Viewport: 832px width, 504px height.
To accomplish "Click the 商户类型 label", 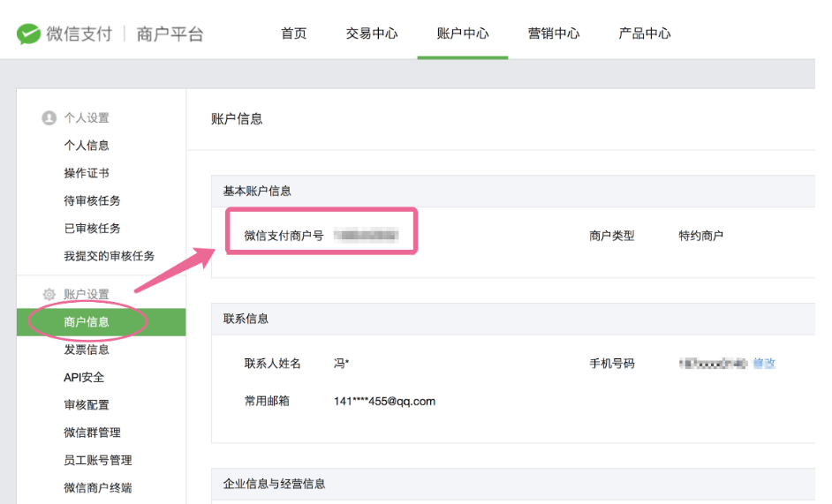I will coord(612,236).
